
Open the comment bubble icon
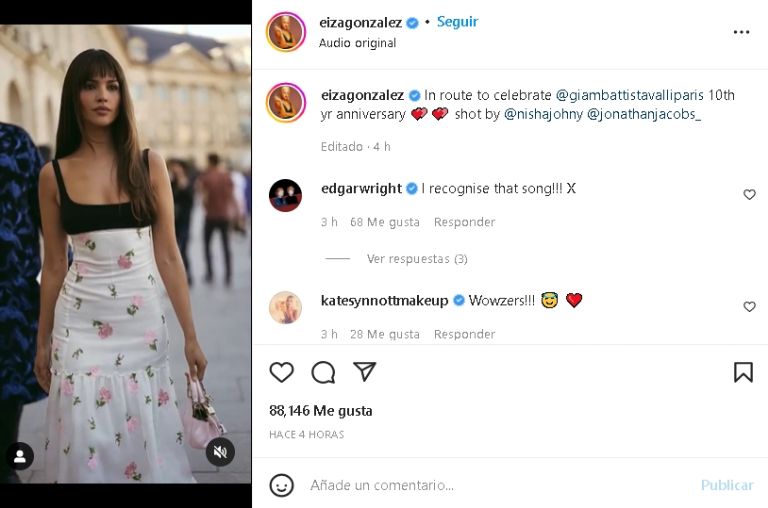[x=323, y=372]
